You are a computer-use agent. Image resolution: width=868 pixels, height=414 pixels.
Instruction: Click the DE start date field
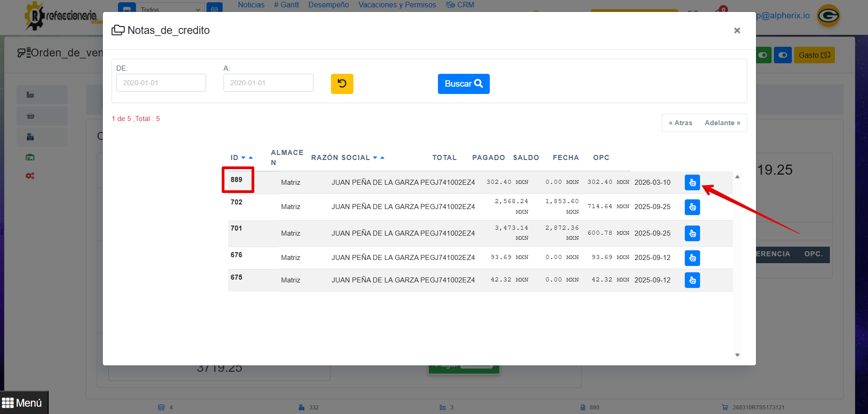point(161,83)
